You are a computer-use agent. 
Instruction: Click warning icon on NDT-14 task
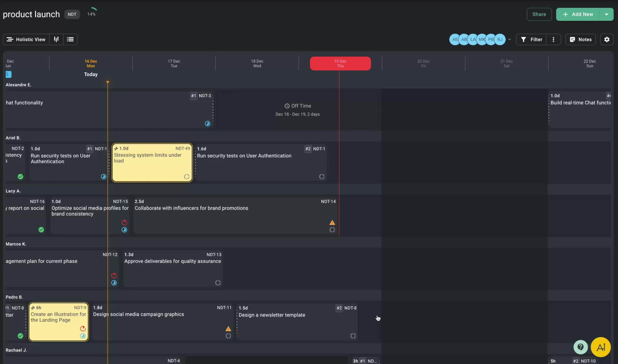(x=332, y=222)
